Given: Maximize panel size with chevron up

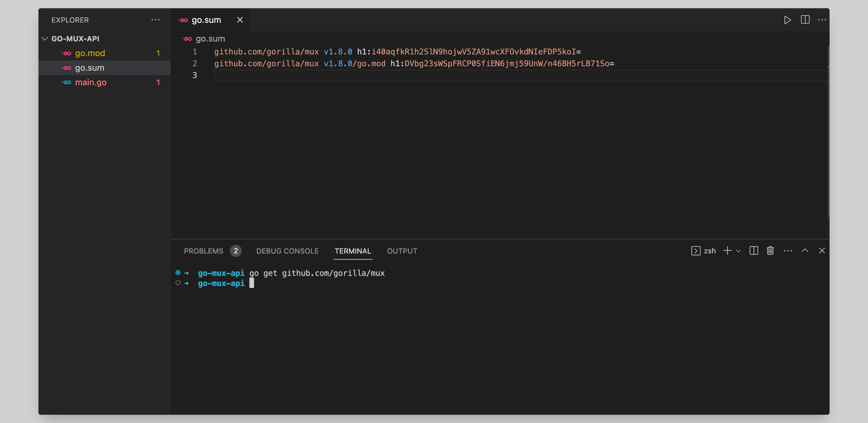Looking at the screenshot, I should click(805, 251).
